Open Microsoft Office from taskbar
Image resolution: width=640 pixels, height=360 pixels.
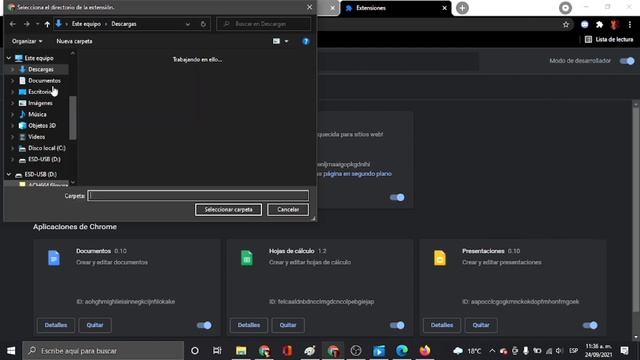(287, 351)
